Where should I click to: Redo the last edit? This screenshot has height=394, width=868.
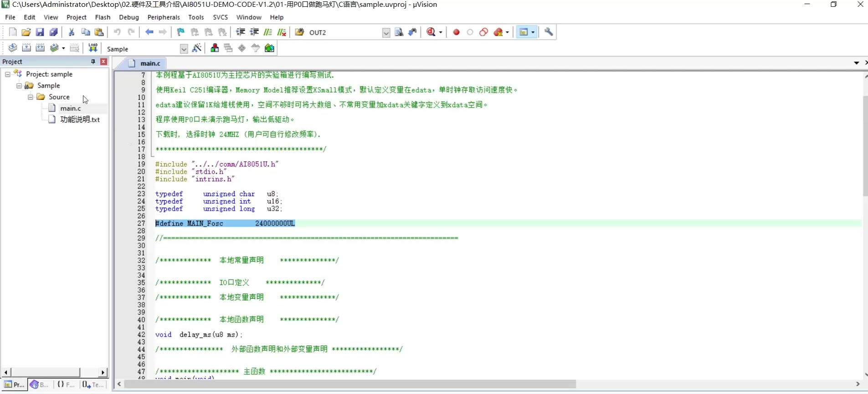[x=131, y=32]
